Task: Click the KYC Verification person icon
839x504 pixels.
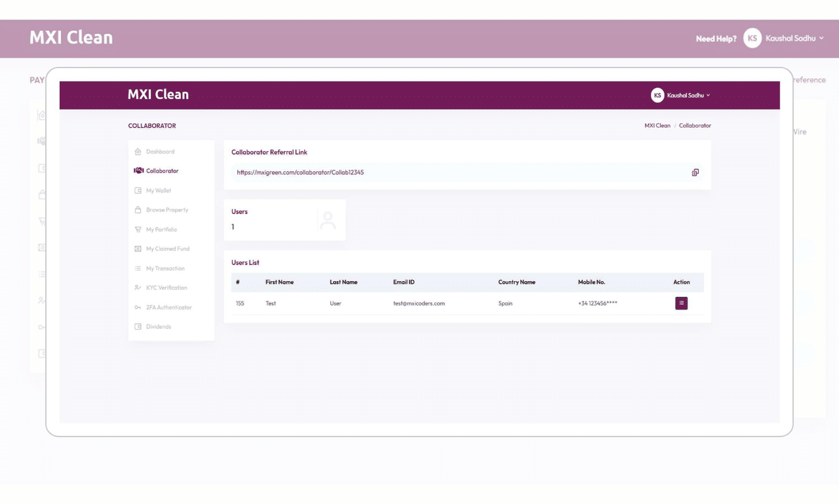Action: 138,288
